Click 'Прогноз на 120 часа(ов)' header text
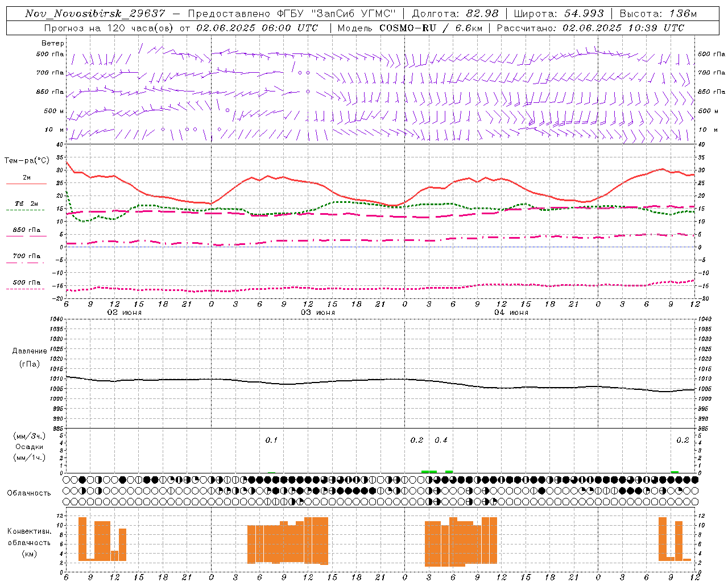Image resolution: width=728 pixels, height=582 pixels. click(x=109, y=28)
